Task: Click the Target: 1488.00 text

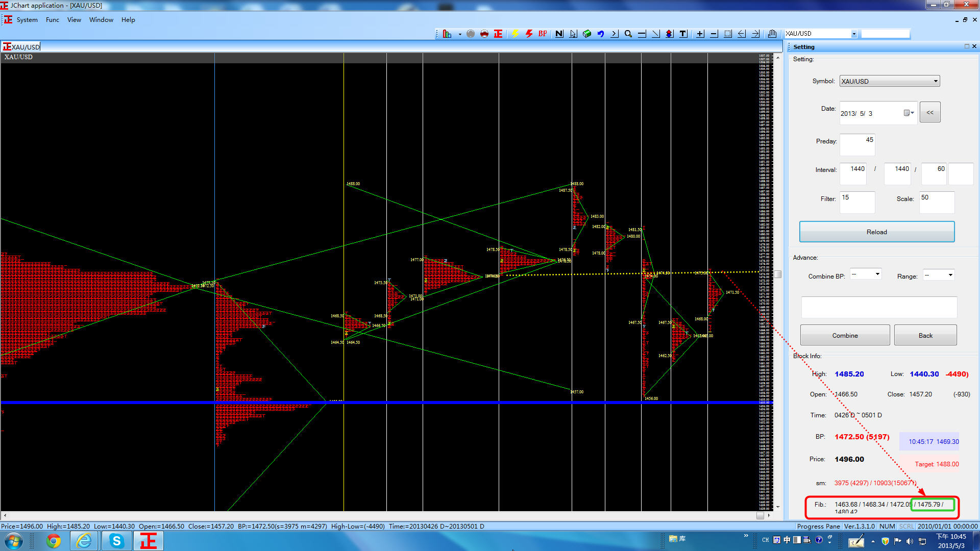Action: click(937, 464)
